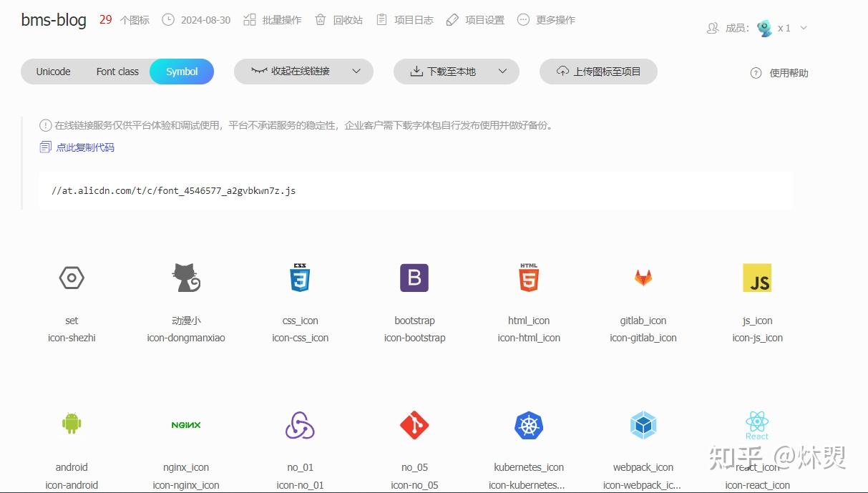This screenshot has width=868, height=493.
Task: Click the icon-nginx_icon label
Action: (x=186, y=485)
